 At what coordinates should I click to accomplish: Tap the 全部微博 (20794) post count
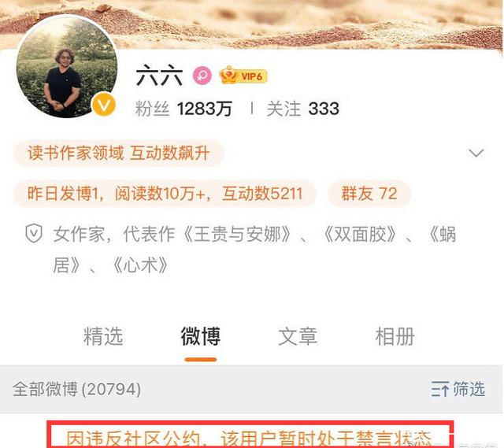[x=77, y=389]
